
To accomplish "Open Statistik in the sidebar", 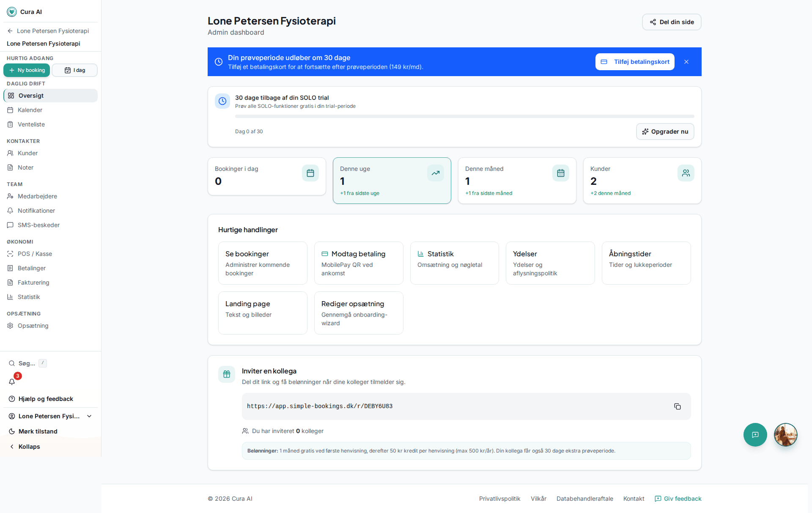I will pos(51,297).
